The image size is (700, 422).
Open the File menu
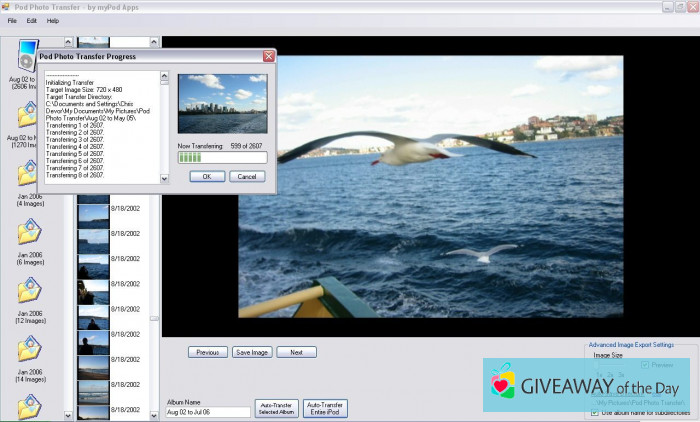pos(13,20)
